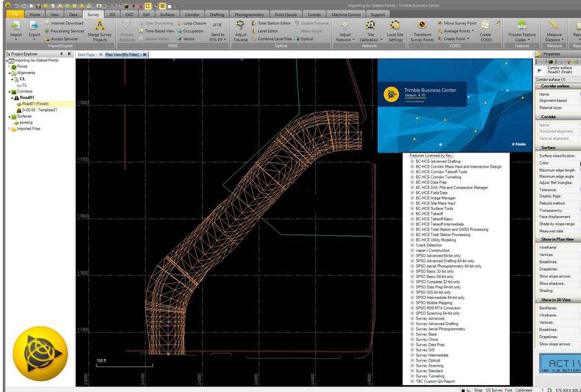This screenshot has height=392, width=581.
Task: Open the Occupation spreadsheet
Action: (x=190, y=31)
